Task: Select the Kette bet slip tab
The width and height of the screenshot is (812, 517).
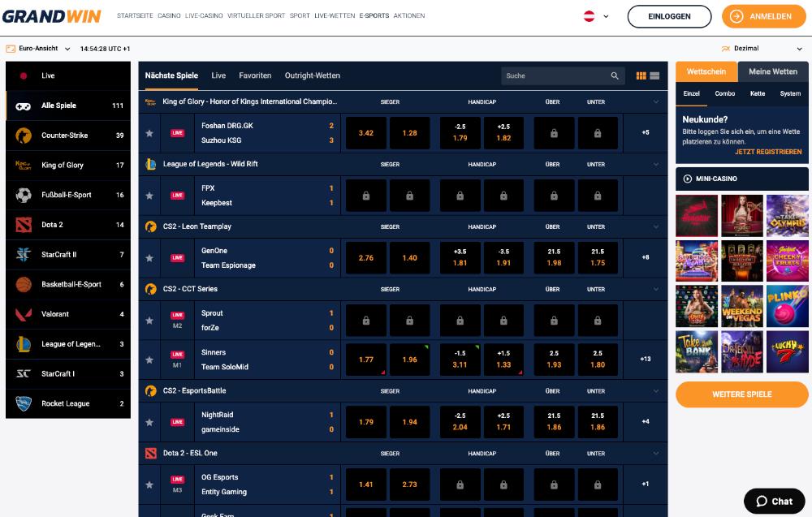Action: 758,93
